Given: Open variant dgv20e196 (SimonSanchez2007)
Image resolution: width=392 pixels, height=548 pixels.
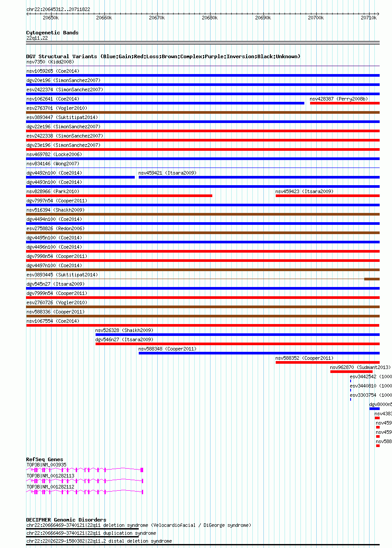Looking at the screenshot, I should [63, 80].
